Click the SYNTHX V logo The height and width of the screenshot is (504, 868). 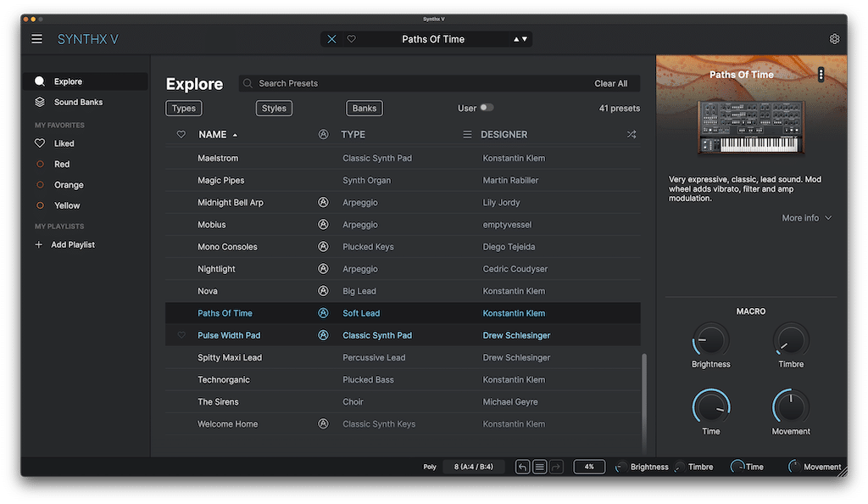(88, 39)
